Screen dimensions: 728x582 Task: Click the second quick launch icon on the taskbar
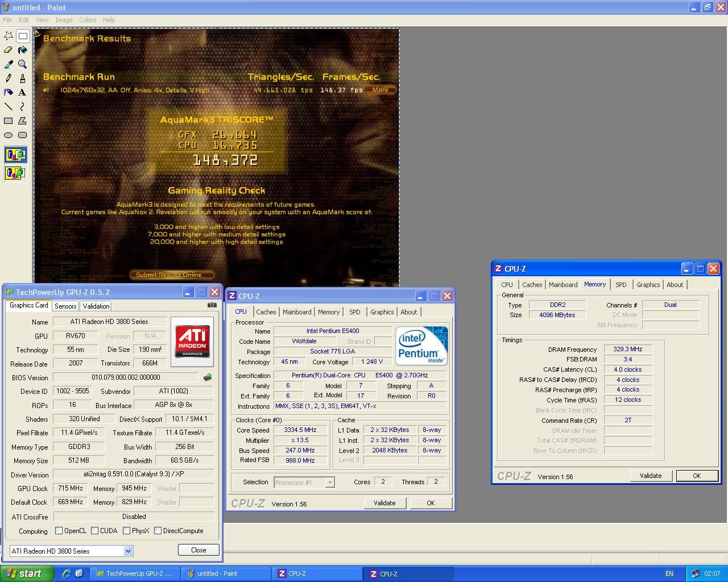point(79,573)
